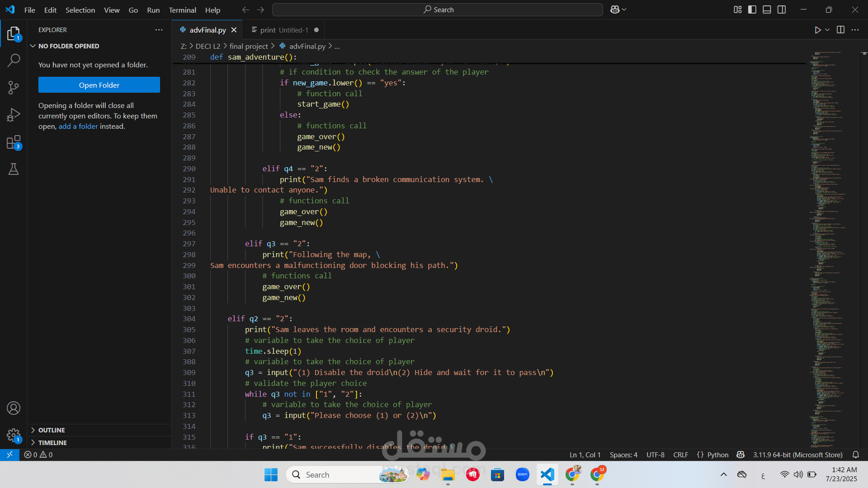
Task: Click the Manage gear icon
Action: [14, 435]
